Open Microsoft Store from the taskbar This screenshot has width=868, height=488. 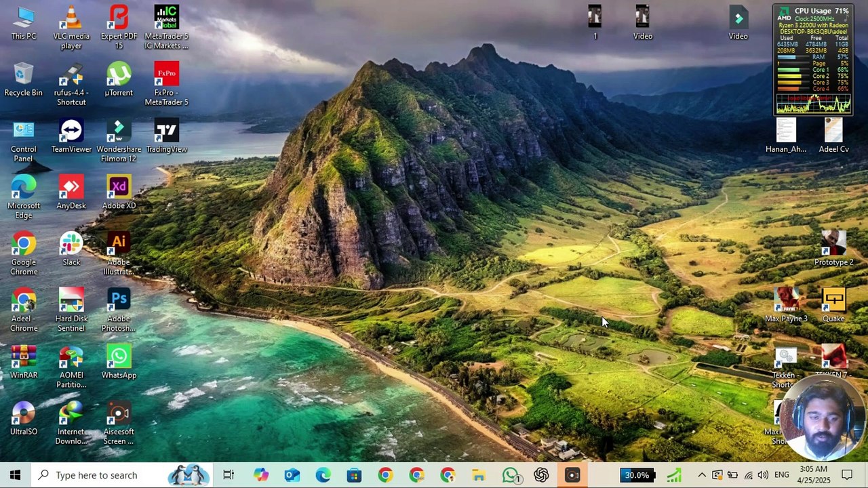[x=354, y=475]
